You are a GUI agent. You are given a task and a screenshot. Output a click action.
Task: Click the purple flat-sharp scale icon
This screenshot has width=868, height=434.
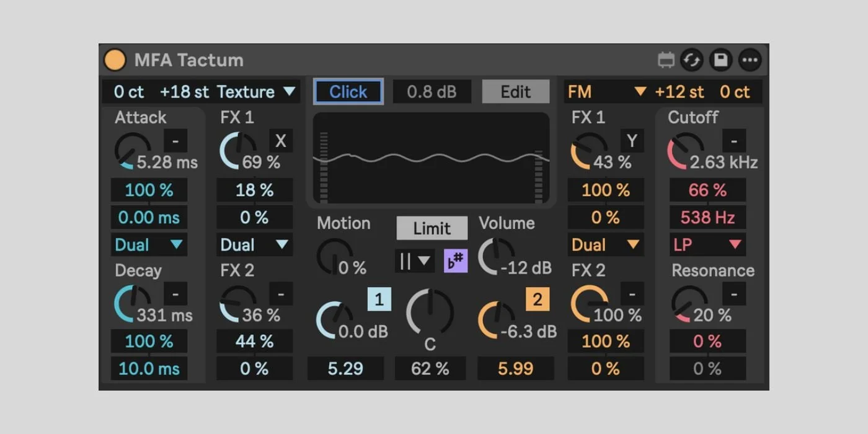point(456,260)
